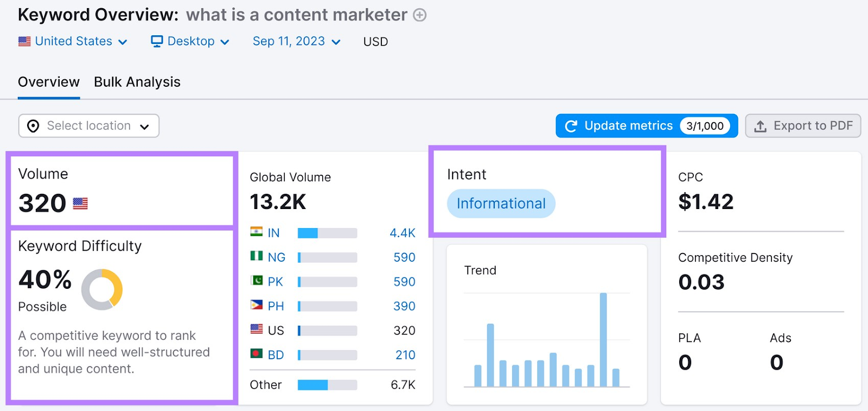The image size is (868, 411).
Task: Click the export icon on Export to PDF
Action: (760, 125)
